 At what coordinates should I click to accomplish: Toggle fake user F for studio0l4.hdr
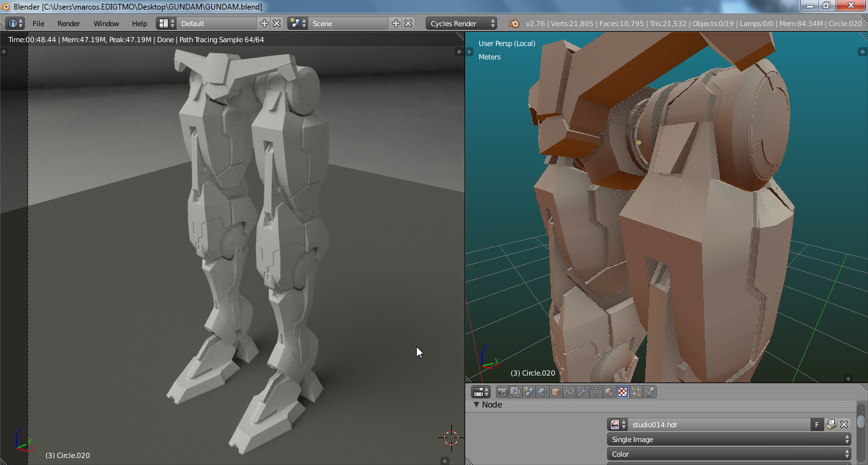pos(817,425)
